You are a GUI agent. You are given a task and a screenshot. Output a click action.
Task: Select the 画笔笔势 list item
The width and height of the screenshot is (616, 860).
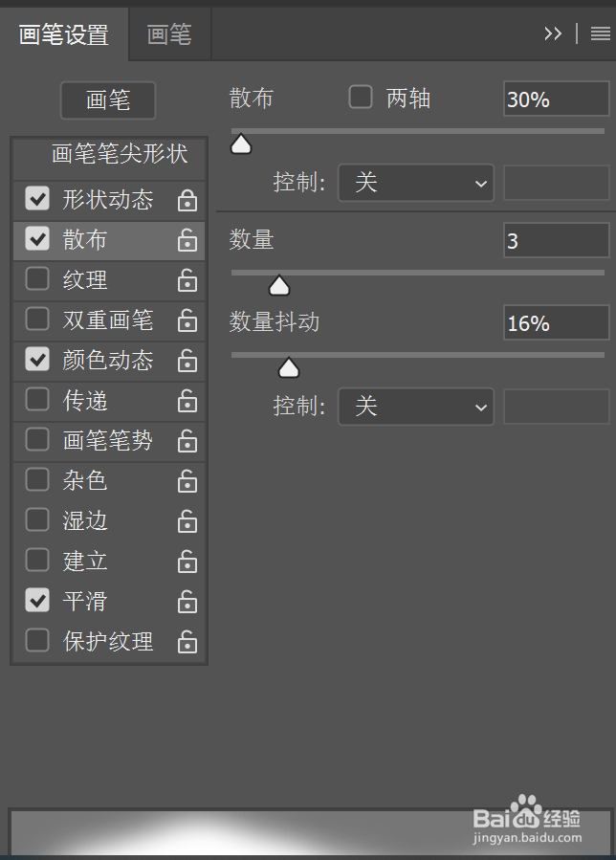click(x=109, y=441)
